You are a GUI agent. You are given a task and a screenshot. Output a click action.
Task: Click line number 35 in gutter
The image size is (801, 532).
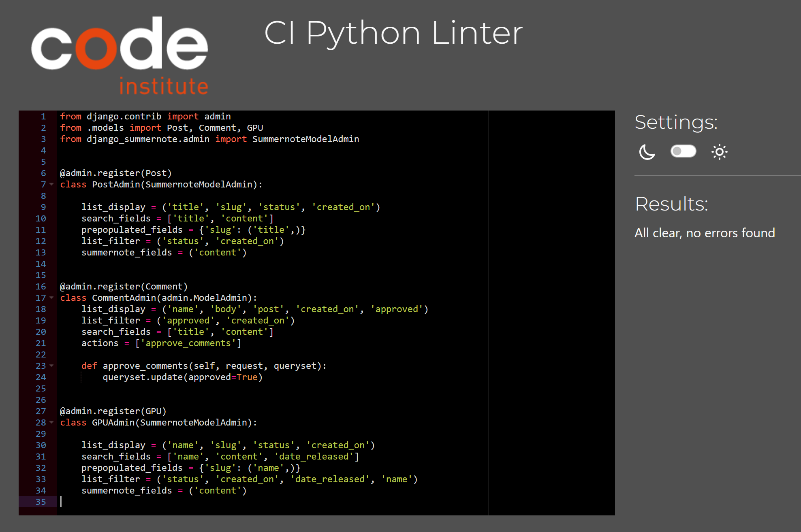pyautogui.click(x=41, y=502)
